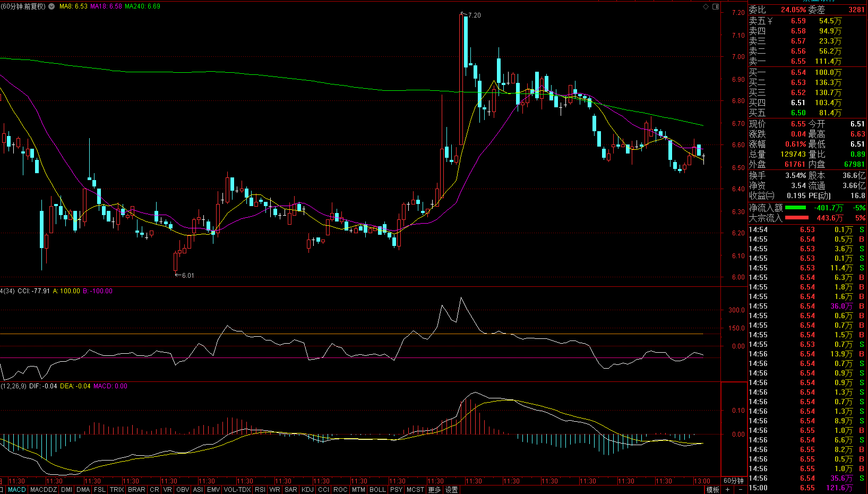The image size is (868, 494).
Task: Zoom in chart with the + button
Action: tap(727, 490)
